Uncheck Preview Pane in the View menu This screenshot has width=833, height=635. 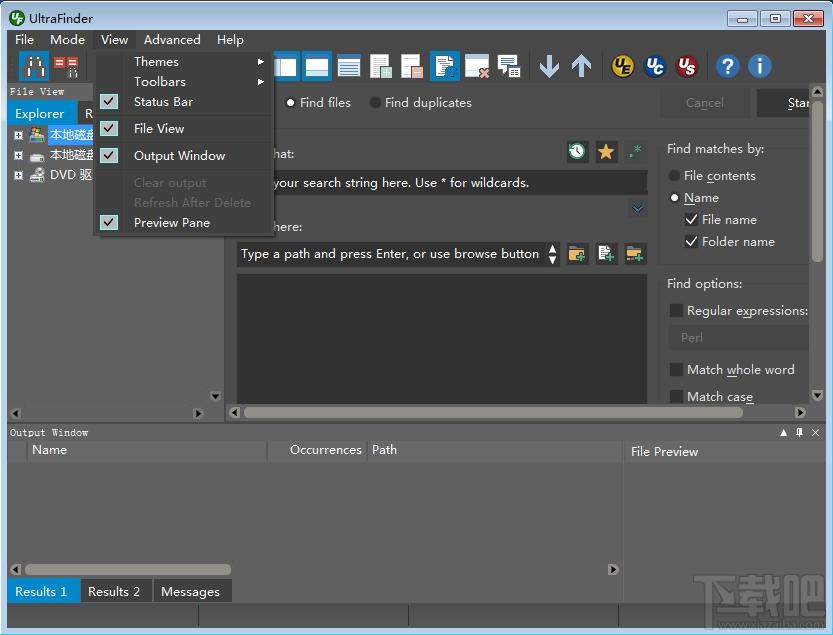click(183, 223)
